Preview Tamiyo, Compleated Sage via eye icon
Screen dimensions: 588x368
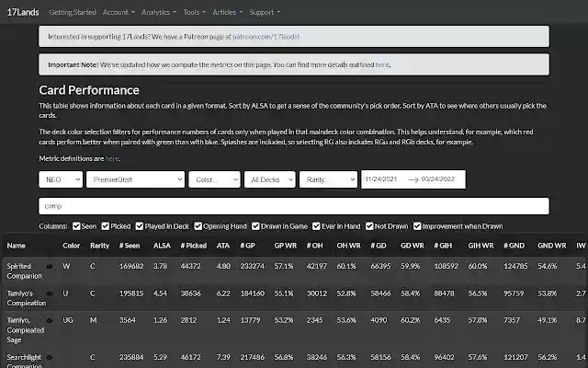(49, 320)
